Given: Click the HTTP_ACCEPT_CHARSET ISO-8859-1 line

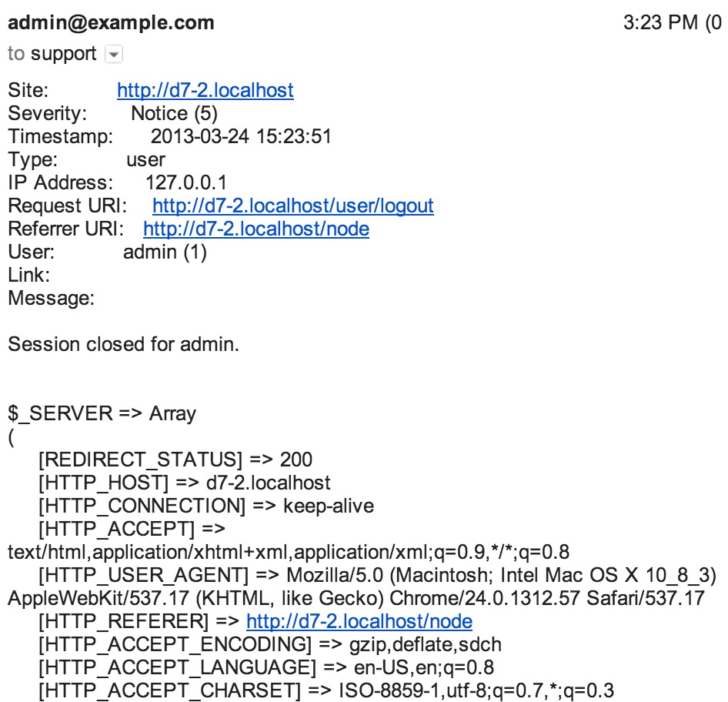Looking at the screenshot, I should click(x=326, y=690).
